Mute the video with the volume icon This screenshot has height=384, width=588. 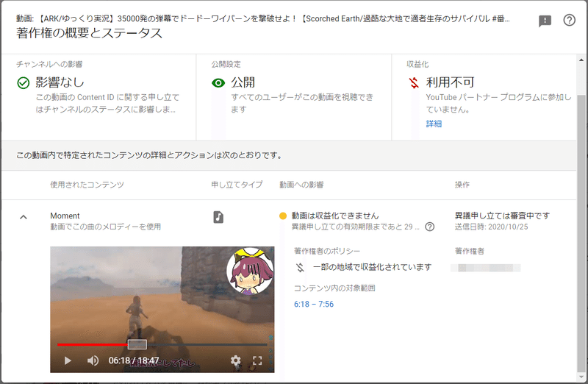(x=93, y=360)
